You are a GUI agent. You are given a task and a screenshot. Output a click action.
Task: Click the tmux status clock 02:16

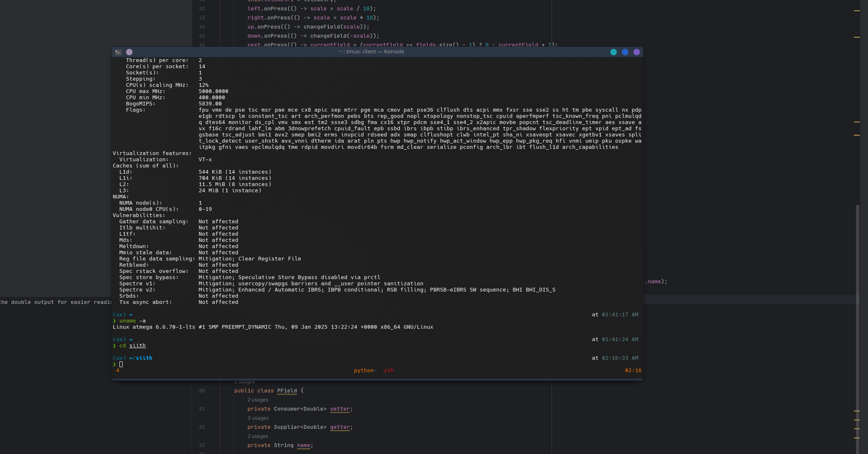tap(633, 370)
